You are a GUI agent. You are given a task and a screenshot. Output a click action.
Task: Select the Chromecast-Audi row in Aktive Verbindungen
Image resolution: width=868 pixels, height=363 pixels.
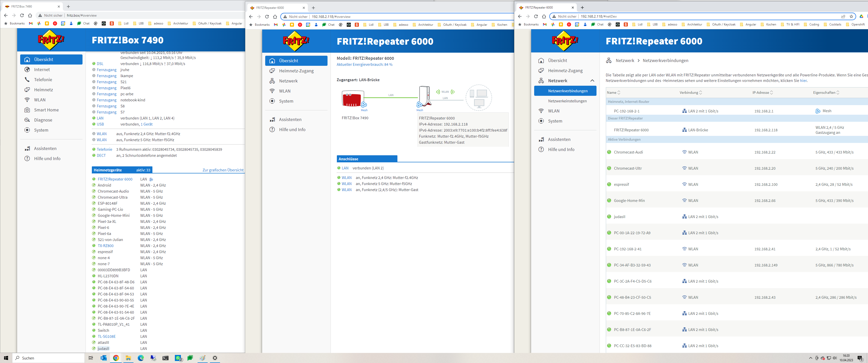pos(737,152)
